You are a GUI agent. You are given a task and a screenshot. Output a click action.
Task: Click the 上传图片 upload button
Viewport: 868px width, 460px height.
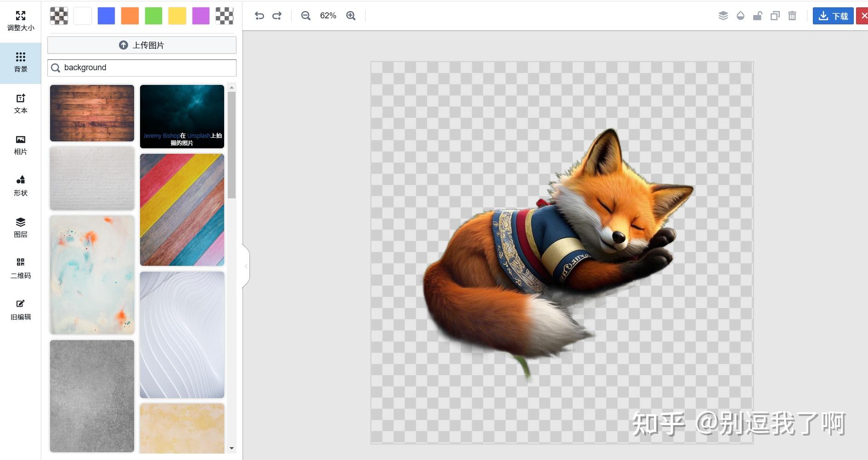(142, 45)
